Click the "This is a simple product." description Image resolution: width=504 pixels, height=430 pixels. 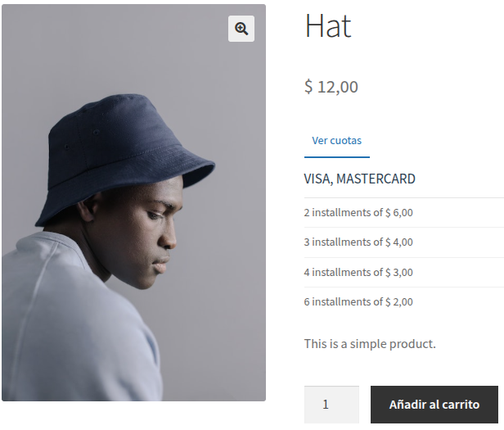pos(370,343)
